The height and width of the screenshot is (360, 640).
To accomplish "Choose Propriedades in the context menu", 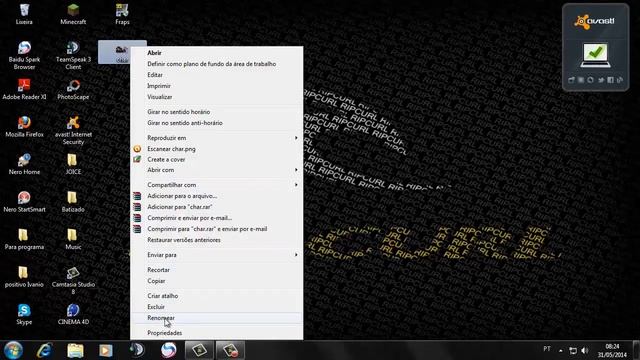I will pyautogui.click(x=217, y=333).
